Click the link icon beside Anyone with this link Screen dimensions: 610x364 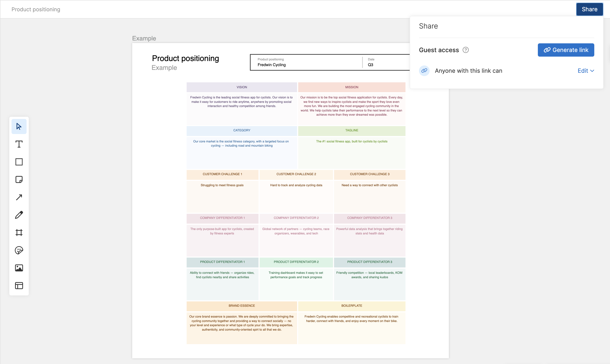coord(424,71)
